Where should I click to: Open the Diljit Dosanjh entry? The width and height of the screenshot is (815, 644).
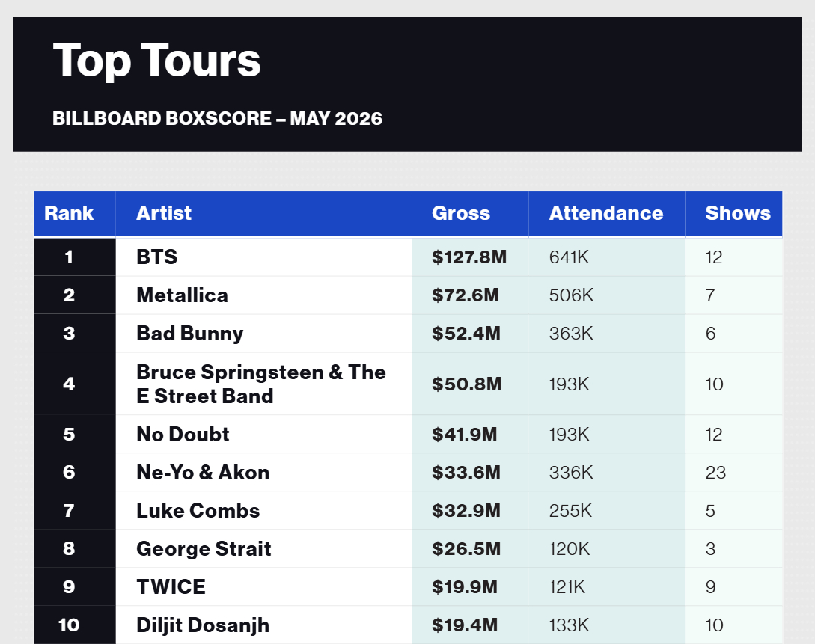[203, 625]
